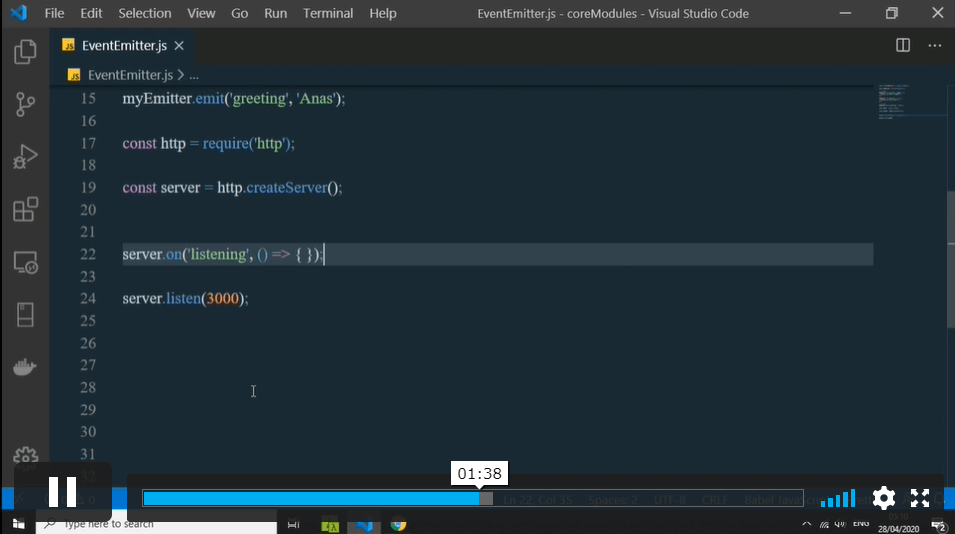Screen dimensions: 955x534
Task: Click the CRLF line ending status entry
Action: [715, 500]
